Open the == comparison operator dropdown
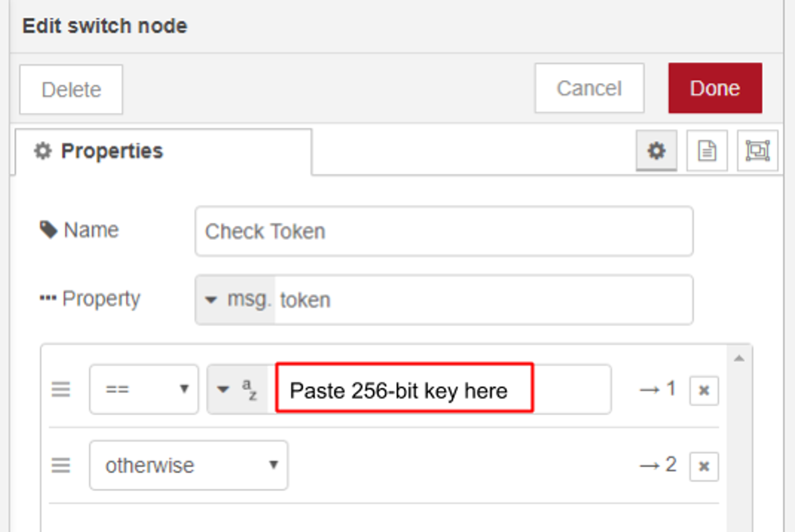 pyautogui.click(x=143, y=389)
